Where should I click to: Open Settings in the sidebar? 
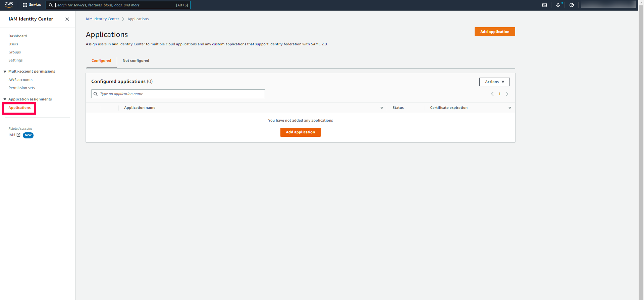click(16, 60)
